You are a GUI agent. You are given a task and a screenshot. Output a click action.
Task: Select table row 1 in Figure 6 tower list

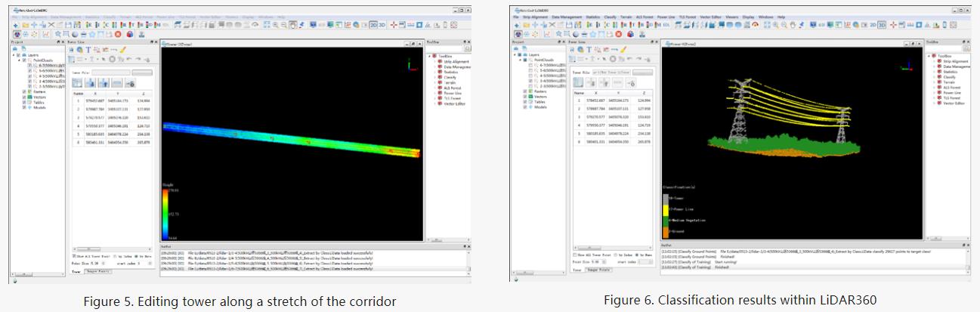click(614, 100)
